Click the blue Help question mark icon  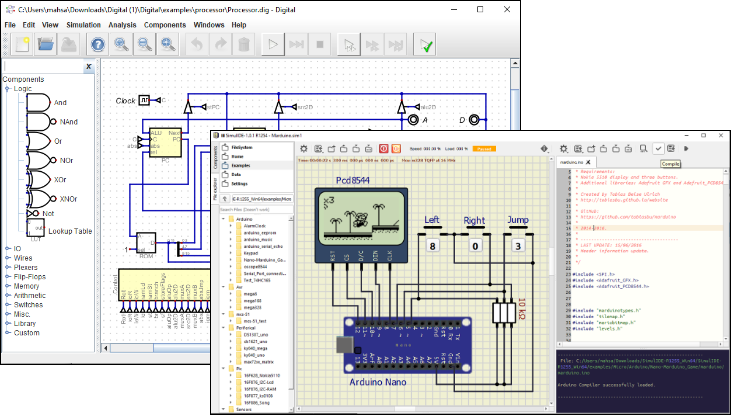point(97,45)
